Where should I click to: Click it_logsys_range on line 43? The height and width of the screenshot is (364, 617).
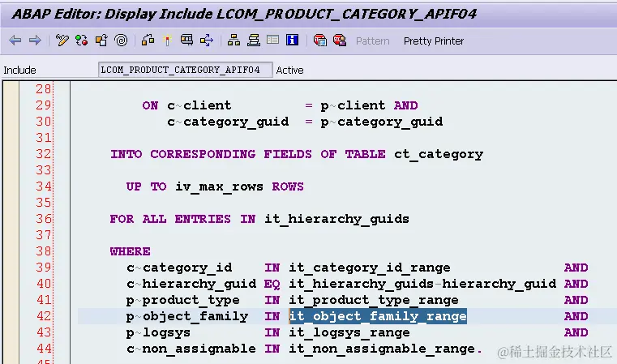[x=349, y=333]
